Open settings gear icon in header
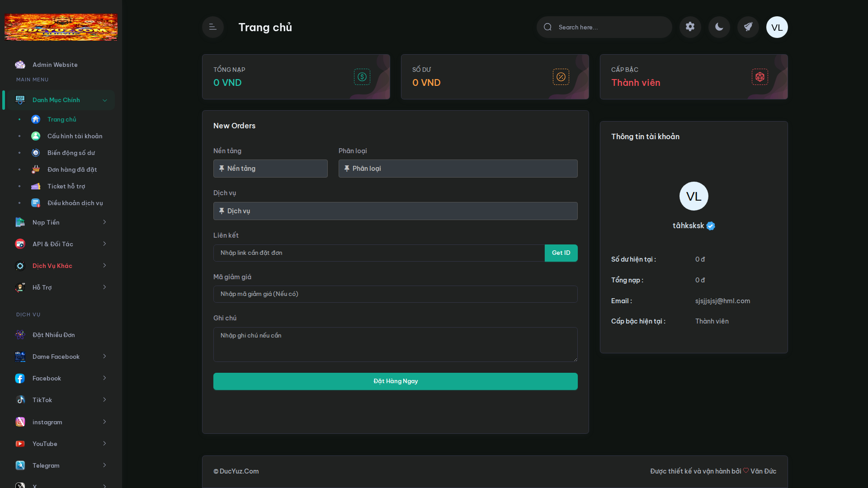 click(x=690, y=27)
